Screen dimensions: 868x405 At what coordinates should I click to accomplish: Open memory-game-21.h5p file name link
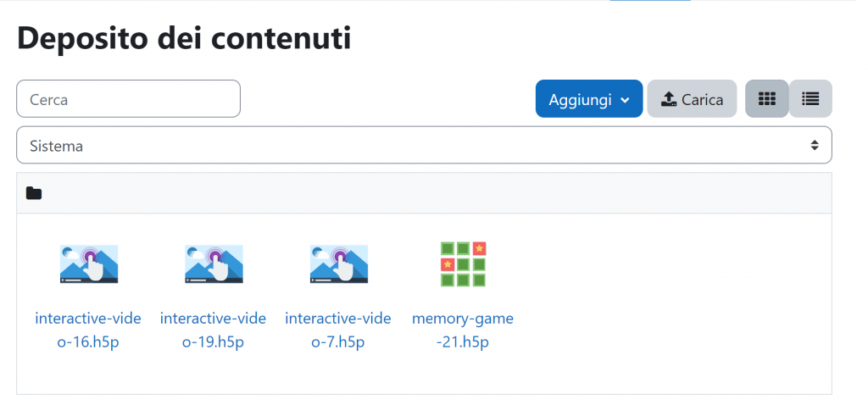click(x=463, y=330)
